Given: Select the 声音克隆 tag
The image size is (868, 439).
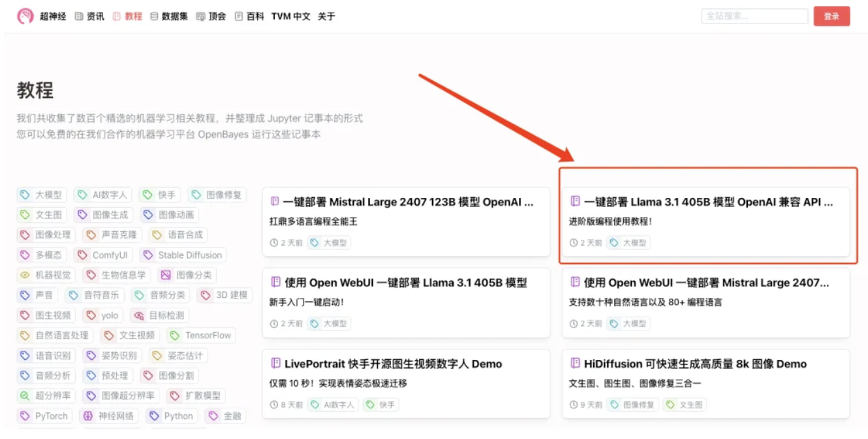Looking at the screenshot, I should point(112,235).
